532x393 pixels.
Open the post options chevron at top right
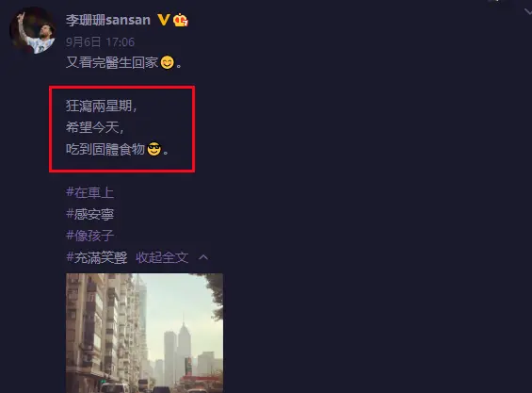(x=527, y=12)
